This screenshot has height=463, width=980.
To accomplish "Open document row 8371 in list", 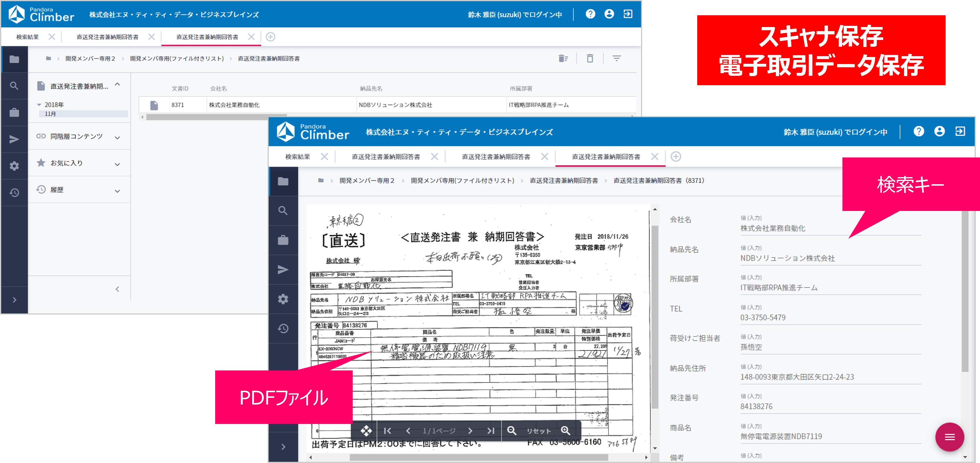I will (x=387, y=105).
